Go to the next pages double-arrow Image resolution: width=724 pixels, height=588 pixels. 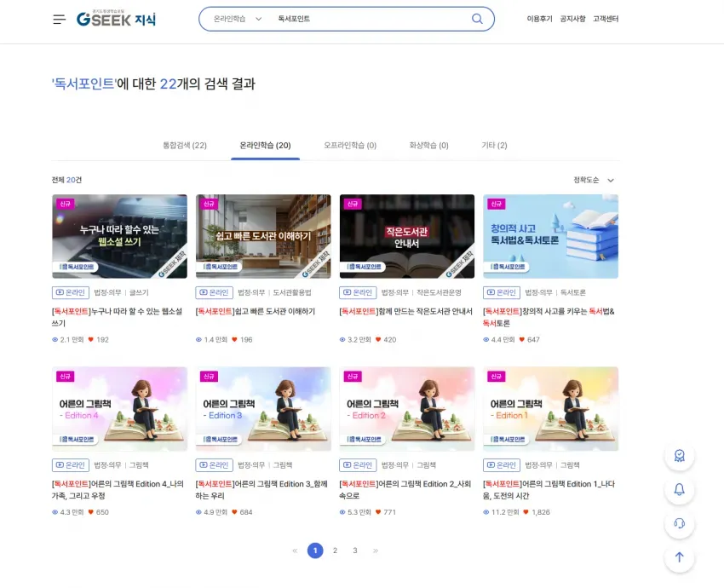coord(376,551)
